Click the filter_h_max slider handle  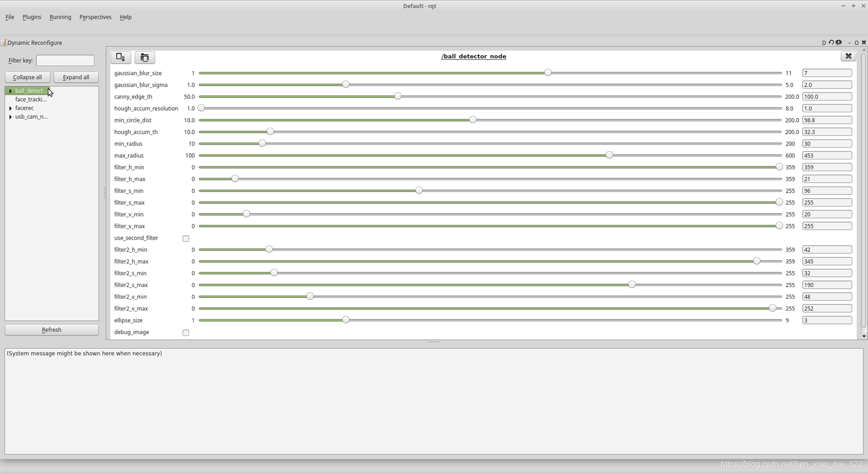(235, 179)
